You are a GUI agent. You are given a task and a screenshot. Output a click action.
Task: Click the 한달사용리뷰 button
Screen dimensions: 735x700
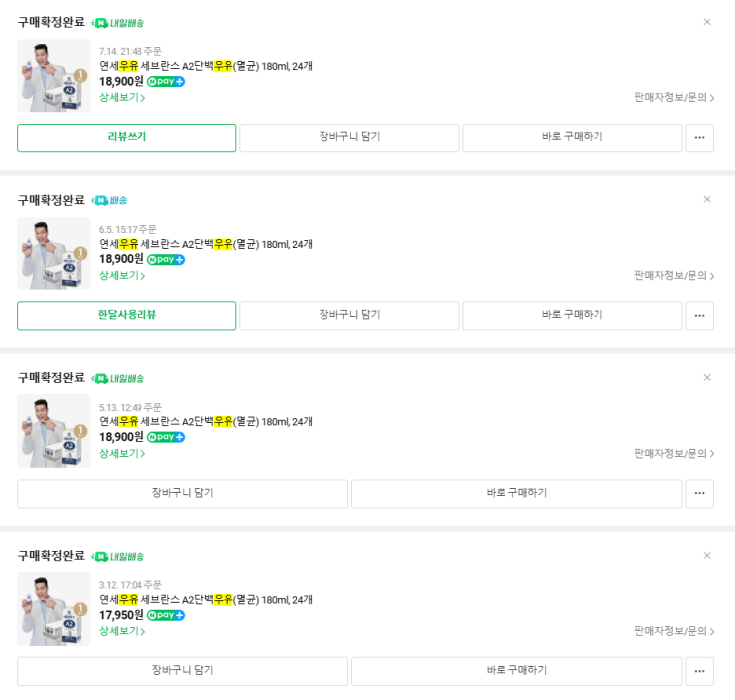pos(127,315)
